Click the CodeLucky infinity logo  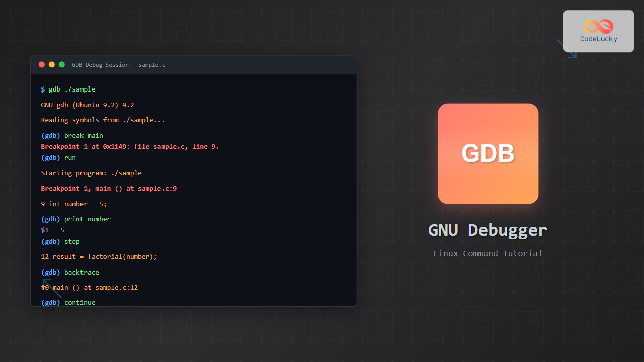point(599,26)
